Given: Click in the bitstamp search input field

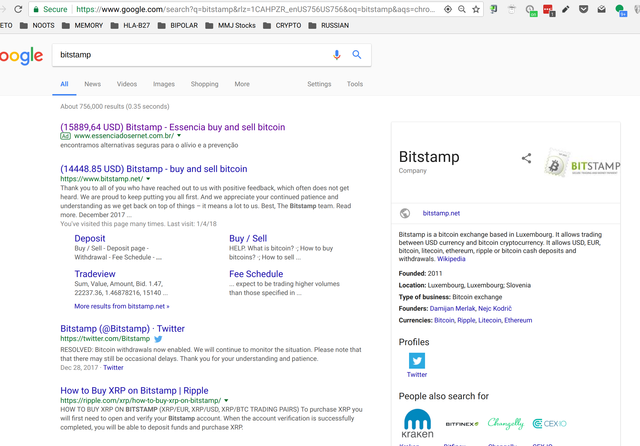Looking at the screenshot, I should click(192, 55).
